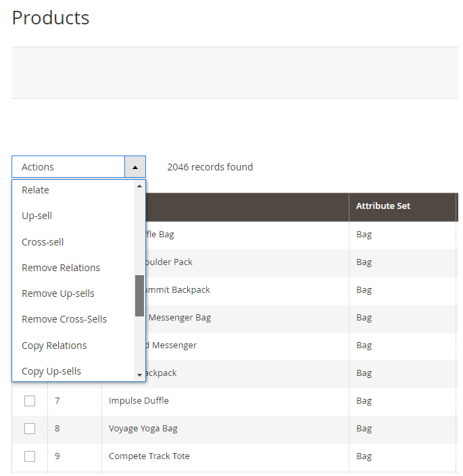Choose the Cross-sell action
Image resolution: width=463 pixels, height=476 pixels.
(x=43, y=242)
